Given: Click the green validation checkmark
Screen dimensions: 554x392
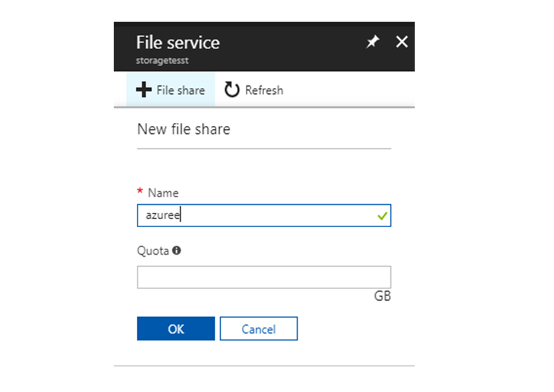Looking at the screenshot, I should 382,215.
